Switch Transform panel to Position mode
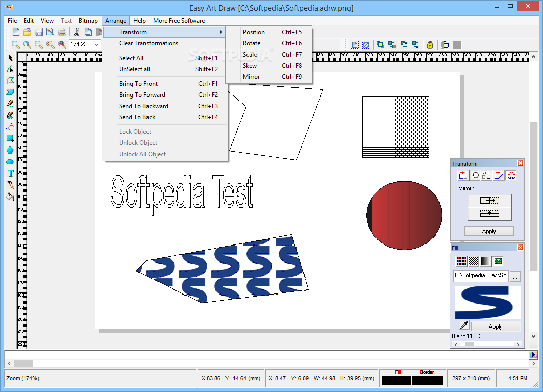Screen dimensions: 543x392 463,176
